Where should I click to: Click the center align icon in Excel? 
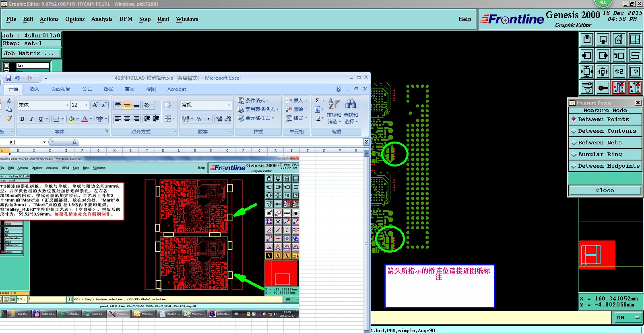click(x=127, y=119)
